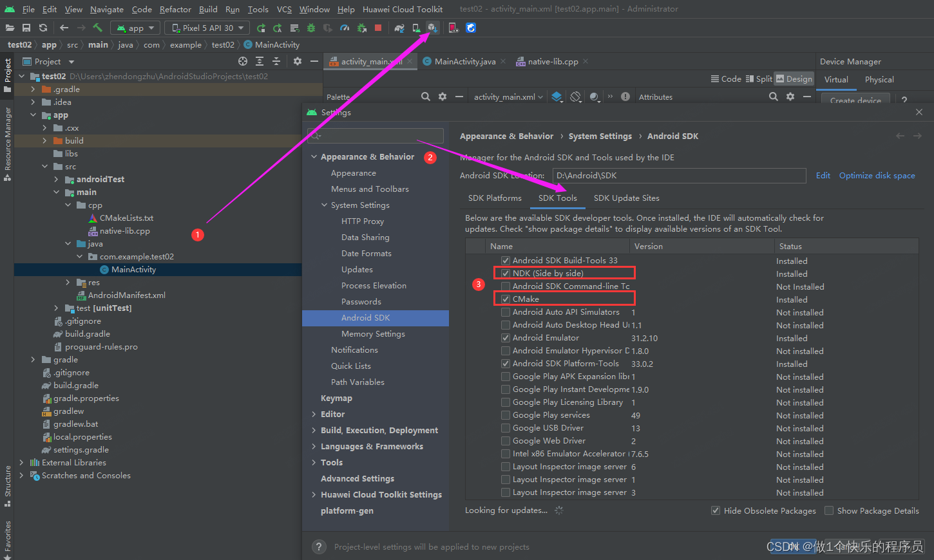The width and height of the screenshot is (934, 560).
Task: Click the design surface layers icon
Action: coord(557,97)
